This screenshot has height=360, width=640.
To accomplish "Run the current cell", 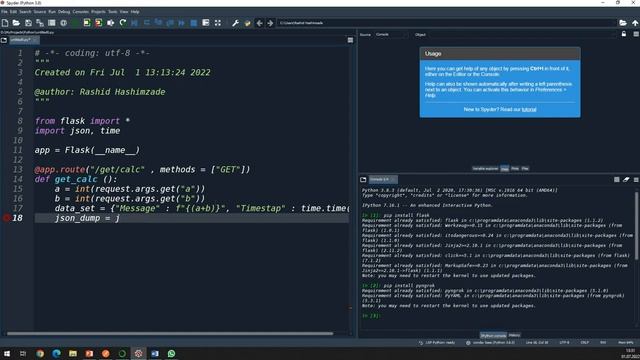I will coord(87,23).
